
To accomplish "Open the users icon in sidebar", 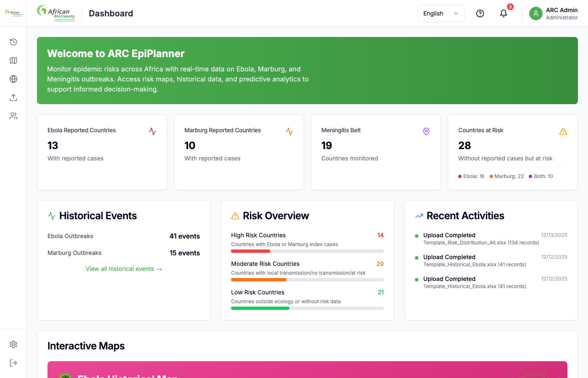I will [13, 116].
